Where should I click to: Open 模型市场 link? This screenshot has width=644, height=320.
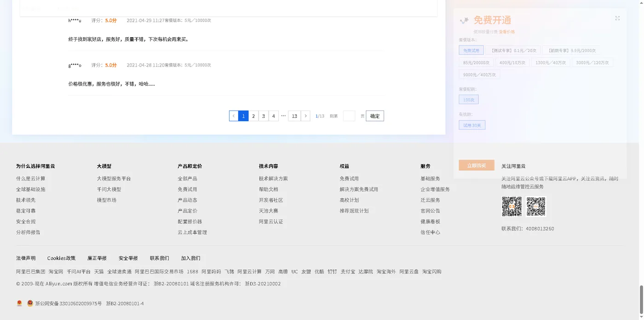(x=107, y=200)
